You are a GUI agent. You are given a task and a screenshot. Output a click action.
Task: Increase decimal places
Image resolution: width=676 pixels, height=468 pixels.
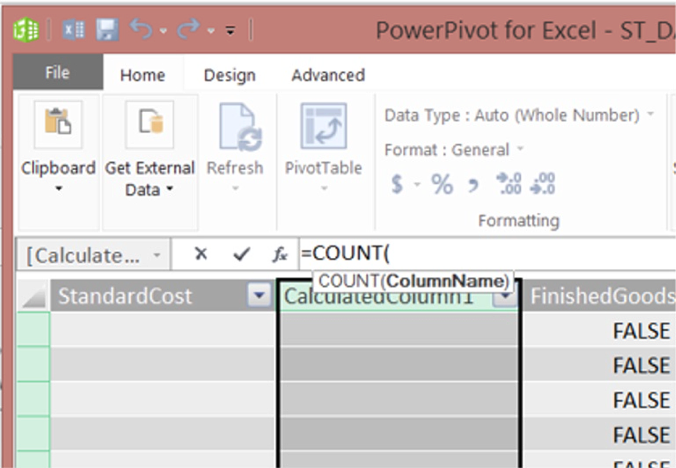[509, 184]
